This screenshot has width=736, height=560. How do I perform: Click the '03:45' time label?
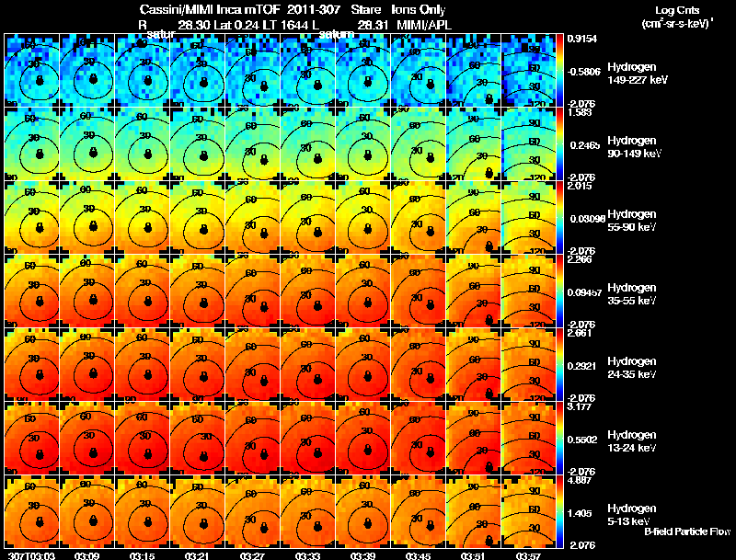pos(418,555)
